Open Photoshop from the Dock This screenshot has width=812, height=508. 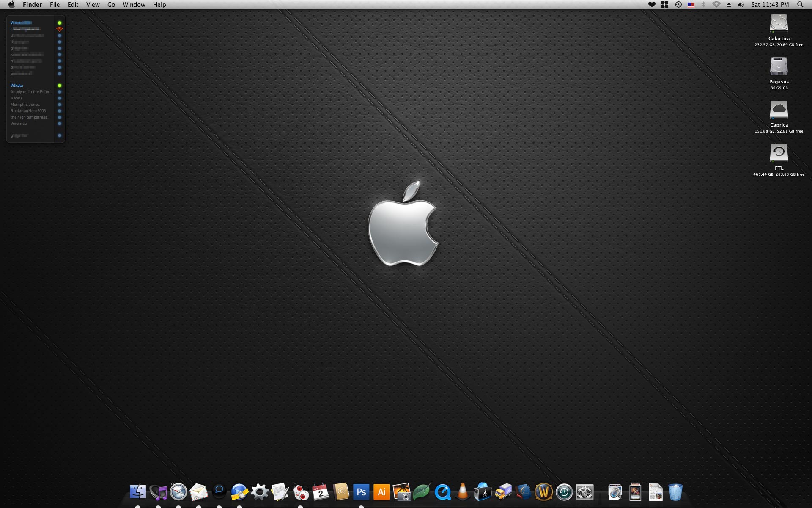pos(361,492)
